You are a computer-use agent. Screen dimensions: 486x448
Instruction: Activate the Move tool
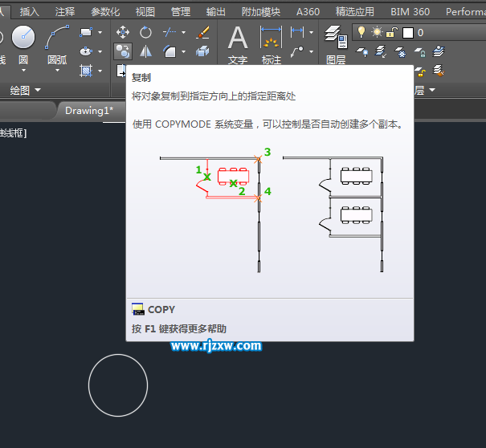[123, 32]
